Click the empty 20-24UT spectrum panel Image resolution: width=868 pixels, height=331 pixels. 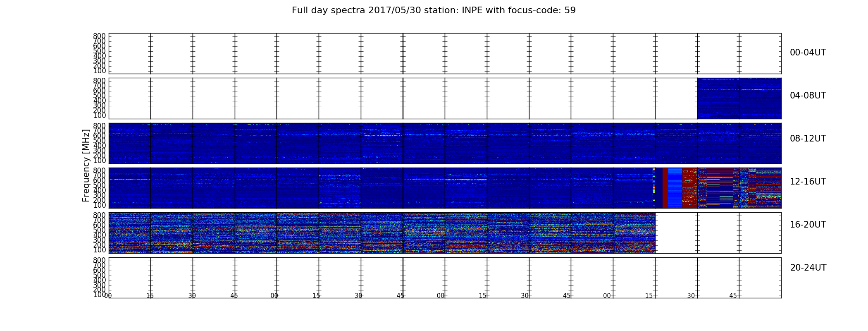445,278
